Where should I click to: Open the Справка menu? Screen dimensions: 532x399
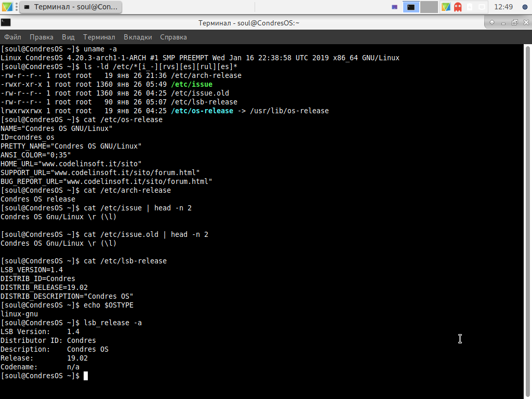click(x=174, y=37)
